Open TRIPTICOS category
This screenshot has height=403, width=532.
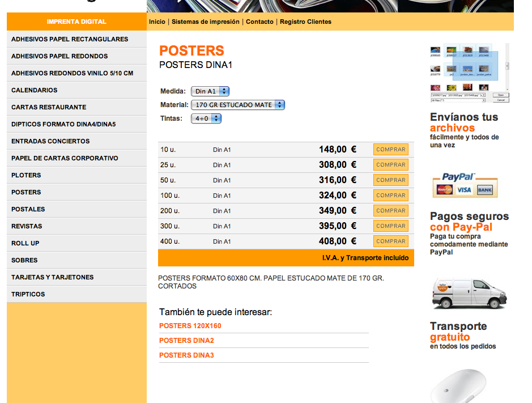click(x=76, y=294)
